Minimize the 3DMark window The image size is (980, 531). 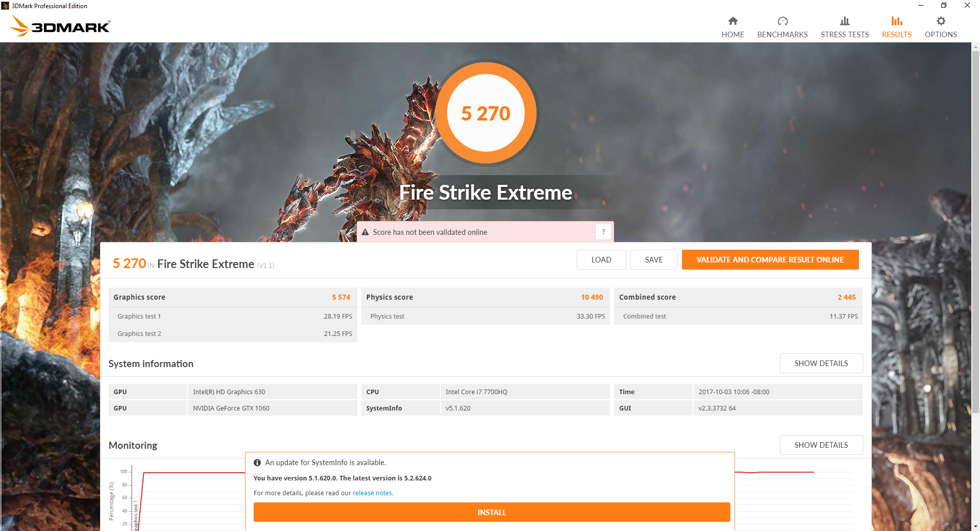pos(920,6)
